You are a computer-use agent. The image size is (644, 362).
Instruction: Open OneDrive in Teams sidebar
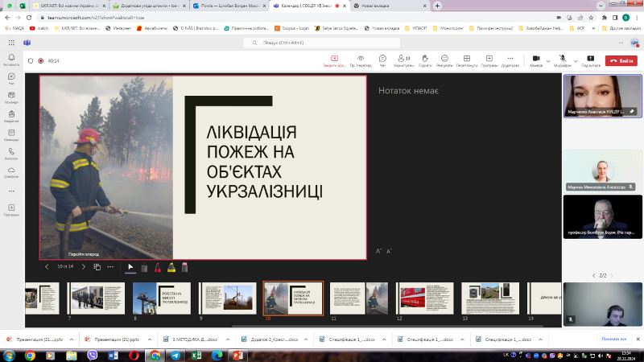11,172
